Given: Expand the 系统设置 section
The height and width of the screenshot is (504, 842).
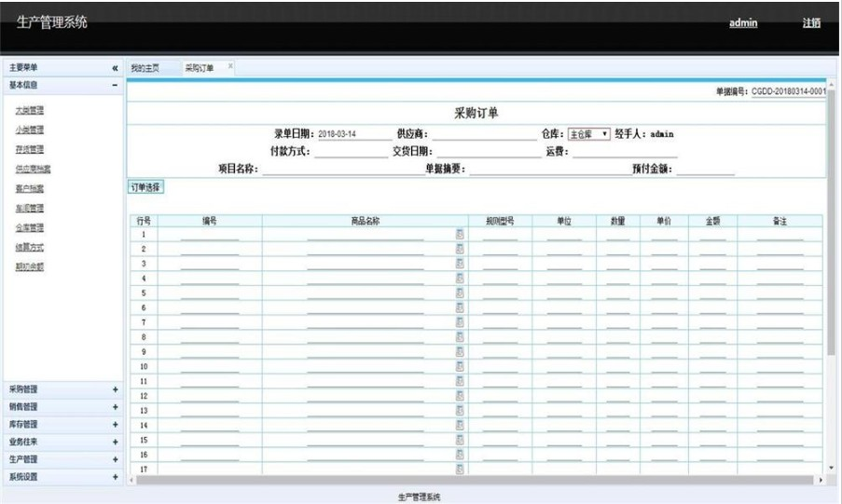Looking at the screenshot, I should [x=115, y=477].
